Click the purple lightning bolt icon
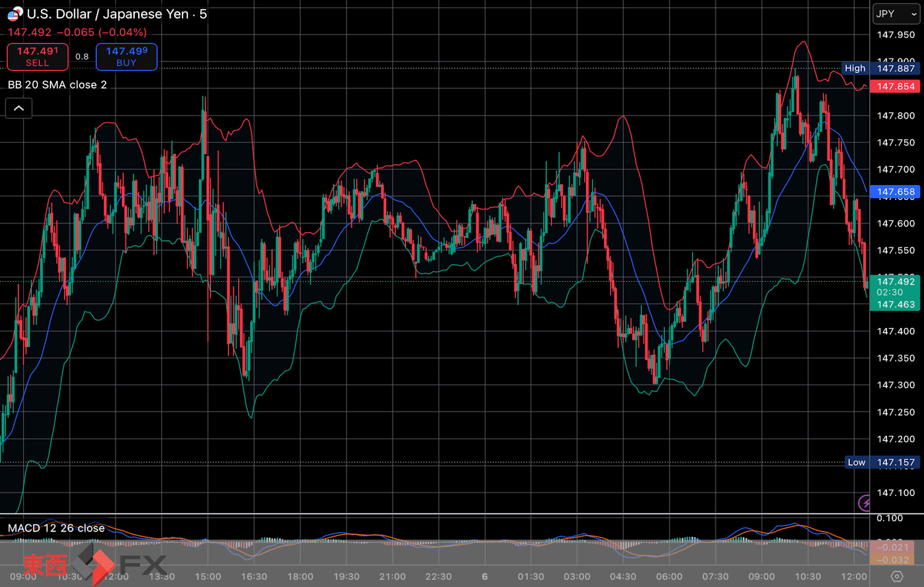This screenshot has width=924, height=587. coord(865,503)
